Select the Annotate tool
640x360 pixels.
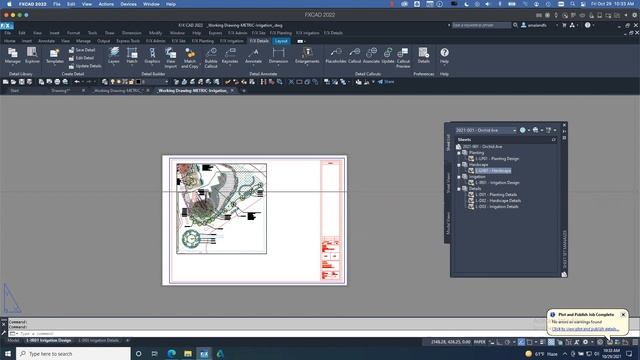(x=253, y=56)
